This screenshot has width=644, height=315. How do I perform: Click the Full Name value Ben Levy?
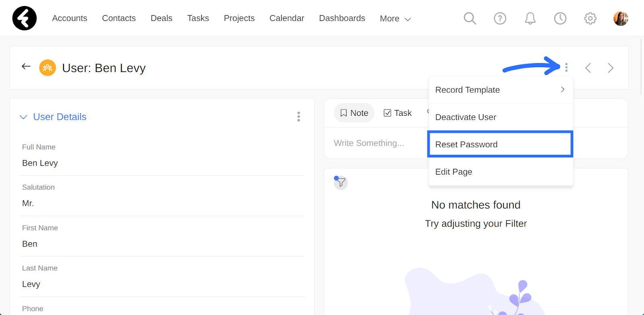[40, 163]
